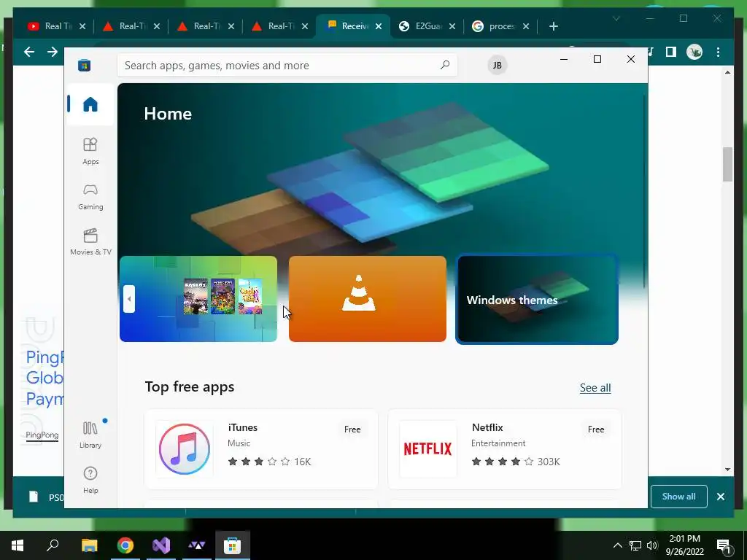Open Chrome from the taskbar

[x=125, y=545]
